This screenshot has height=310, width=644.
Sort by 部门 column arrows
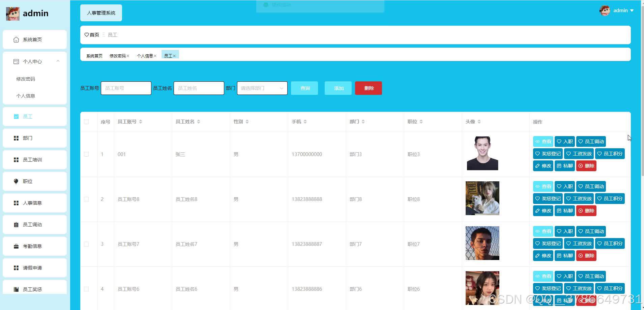[x=363, y=122]
